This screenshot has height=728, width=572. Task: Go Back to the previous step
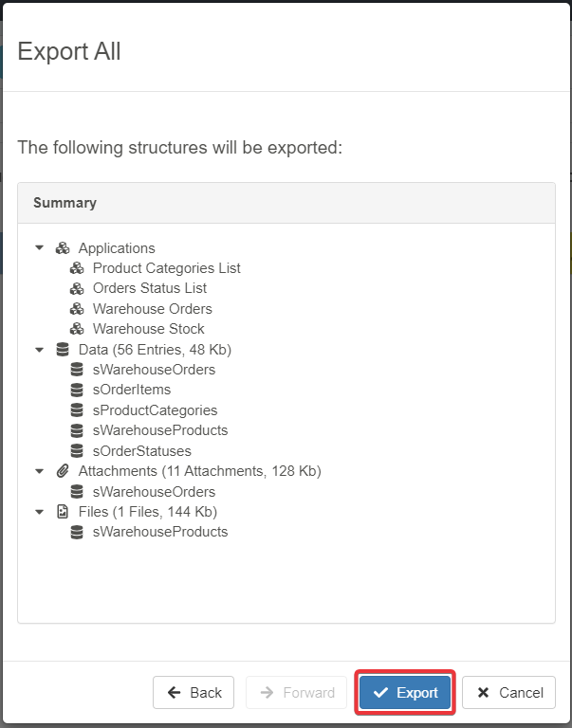pyautogui.click(x=194, y=693)
